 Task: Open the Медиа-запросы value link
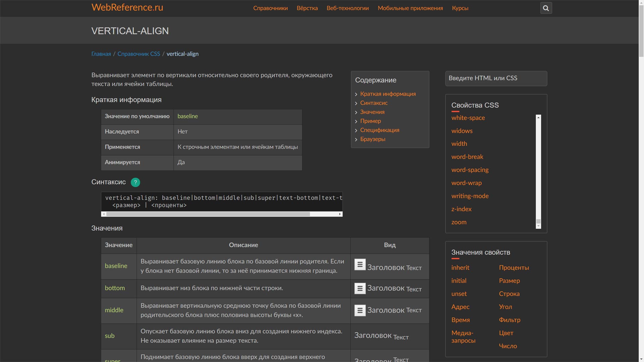[463, 337]
